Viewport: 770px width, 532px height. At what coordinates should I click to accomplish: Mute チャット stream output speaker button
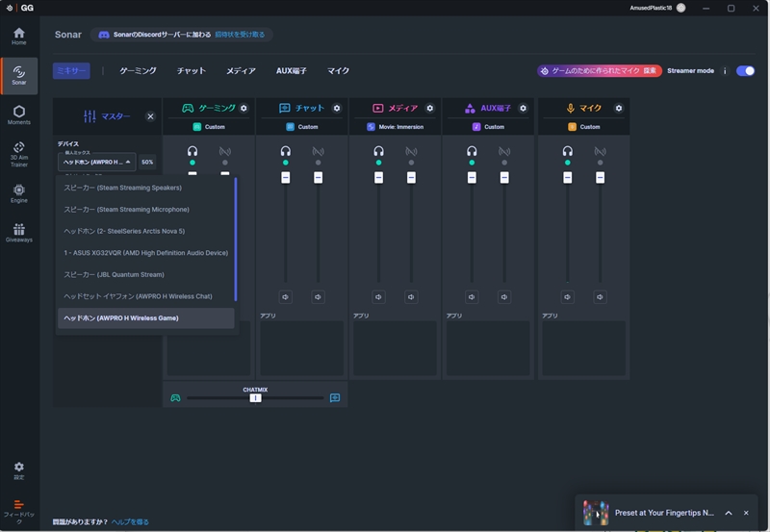click(x=319, y=297)
